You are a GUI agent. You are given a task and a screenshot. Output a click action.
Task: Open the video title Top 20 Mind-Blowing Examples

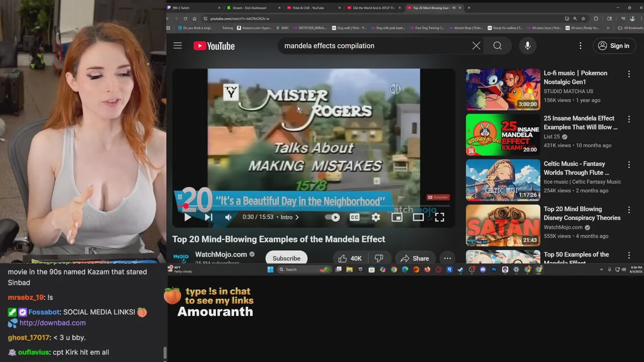pyautogui.click(x=279, y=239)
